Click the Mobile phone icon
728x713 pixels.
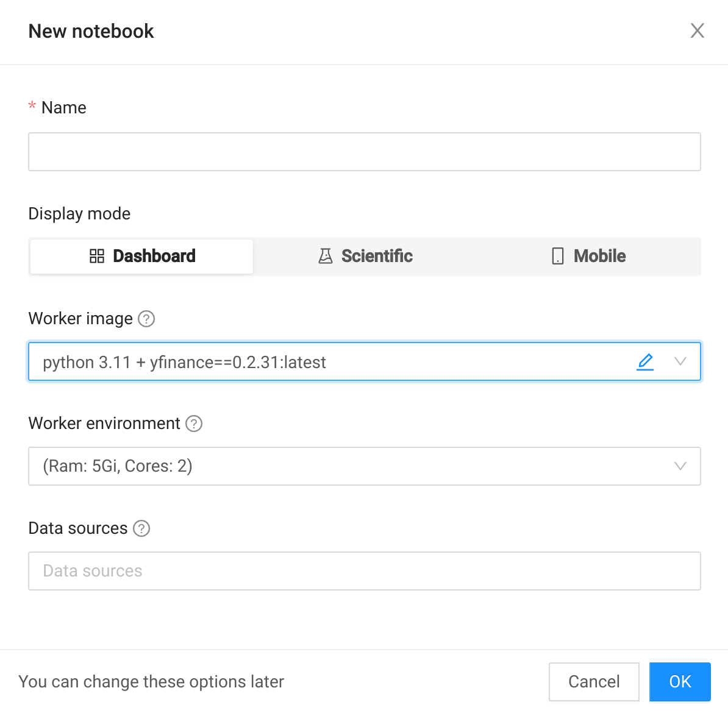point(557,256)
